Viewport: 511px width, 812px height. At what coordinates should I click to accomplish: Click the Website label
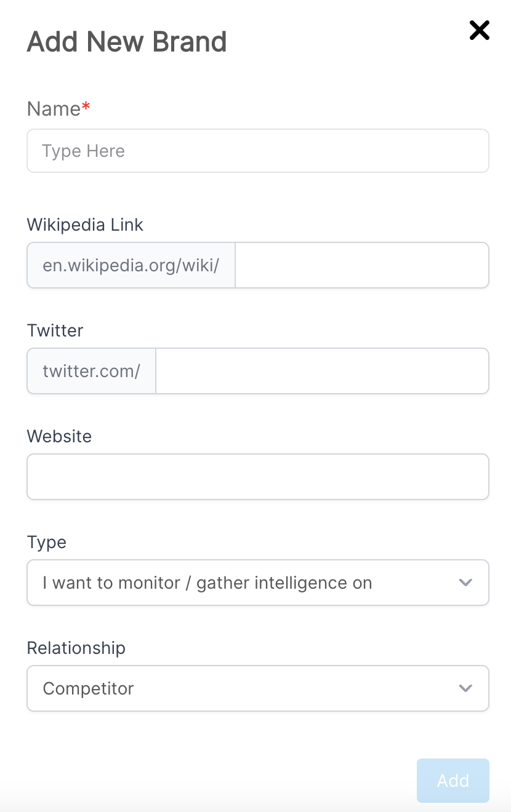[58, 436]
